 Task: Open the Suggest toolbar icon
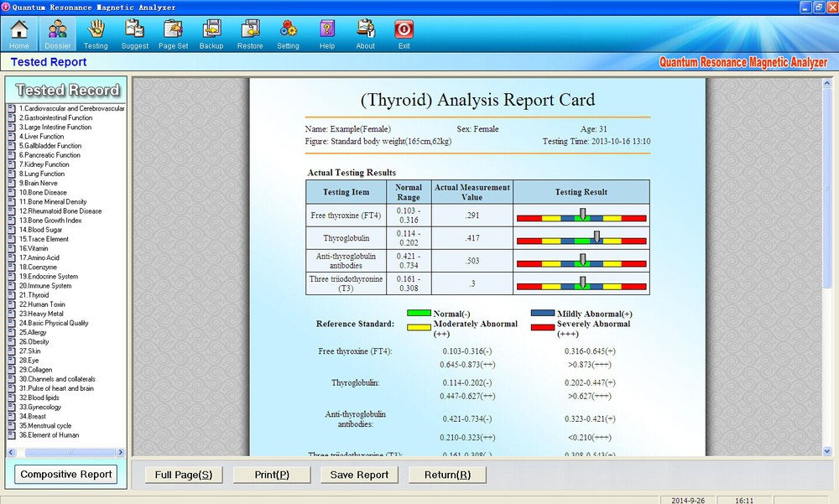134,34
